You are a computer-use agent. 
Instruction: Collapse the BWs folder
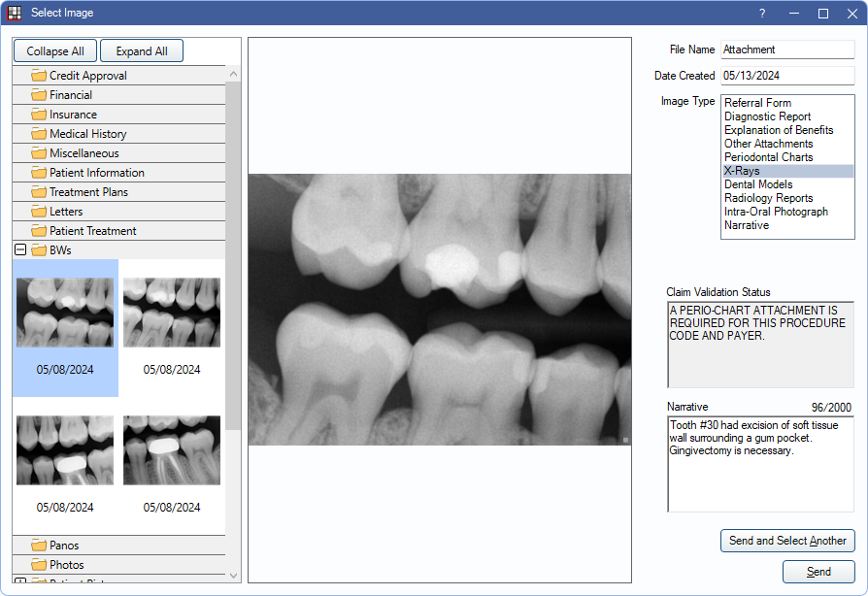[20, 250]
